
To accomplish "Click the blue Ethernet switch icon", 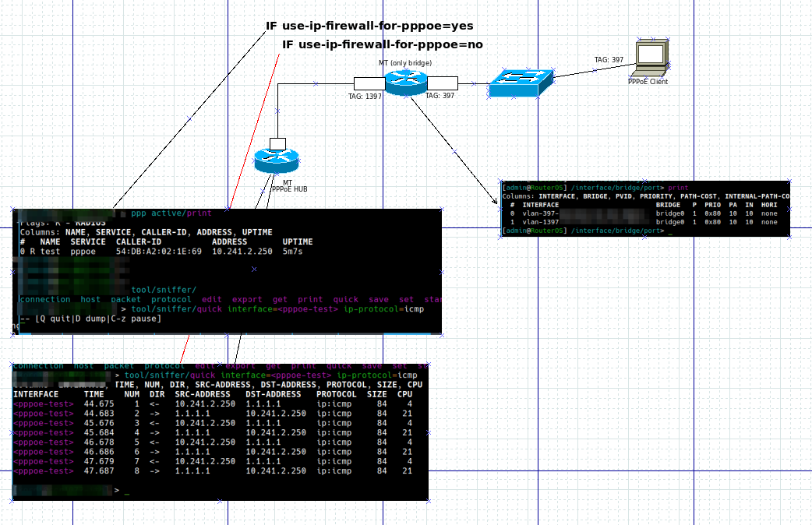I will coord(520,83).
